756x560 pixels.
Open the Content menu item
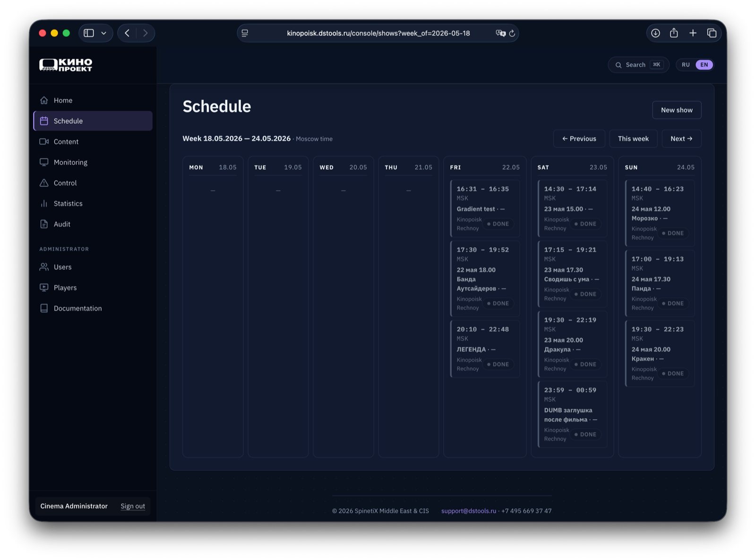pyautogui.click(x=93, y=142)
